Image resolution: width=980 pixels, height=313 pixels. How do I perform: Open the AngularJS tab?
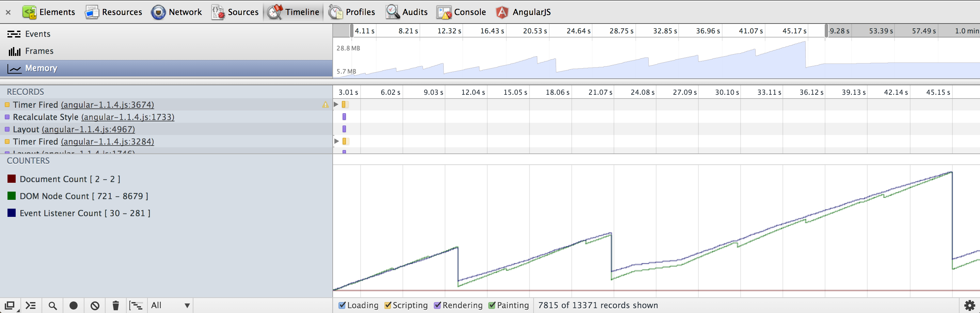coord(523,12)
